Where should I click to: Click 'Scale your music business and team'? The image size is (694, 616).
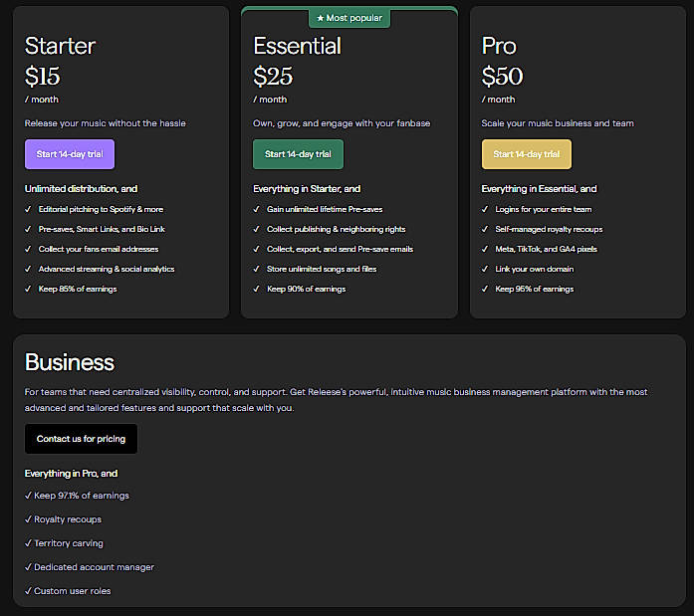point(558,123)
